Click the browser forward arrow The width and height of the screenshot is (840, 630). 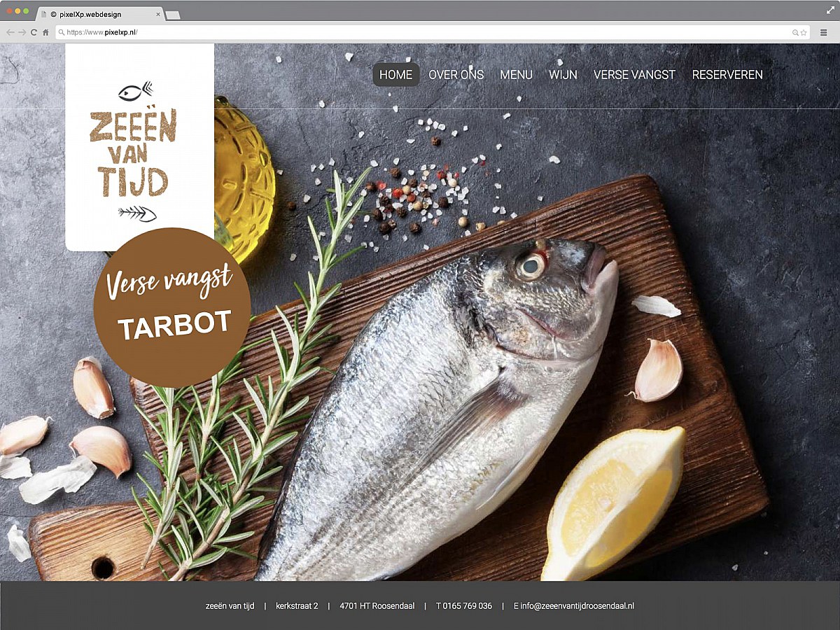point(23,32)
